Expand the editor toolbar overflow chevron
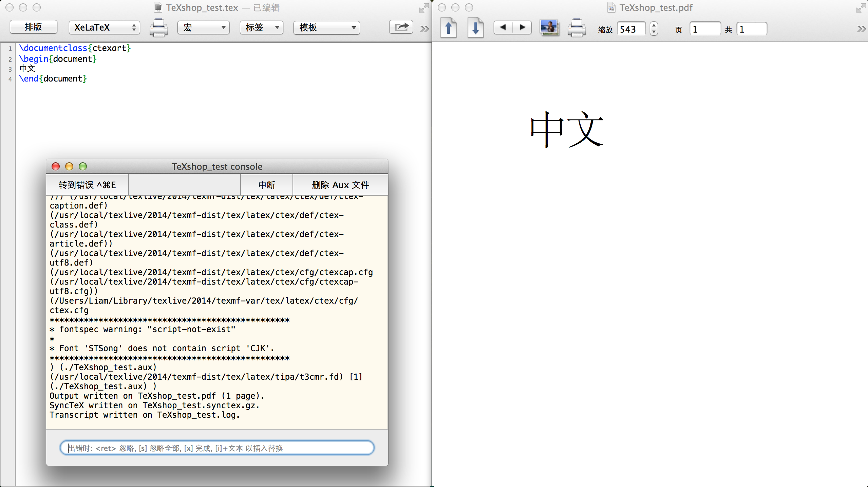 (x=424, y=29)
